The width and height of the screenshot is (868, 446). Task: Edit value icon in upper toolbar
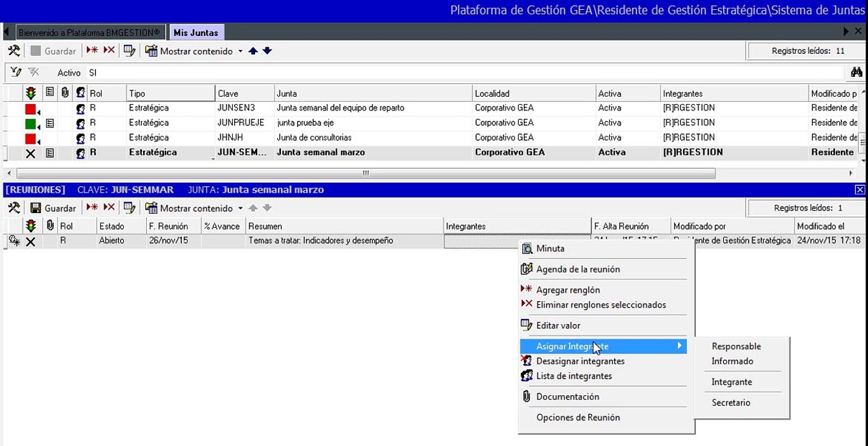(x=129, y=51)
